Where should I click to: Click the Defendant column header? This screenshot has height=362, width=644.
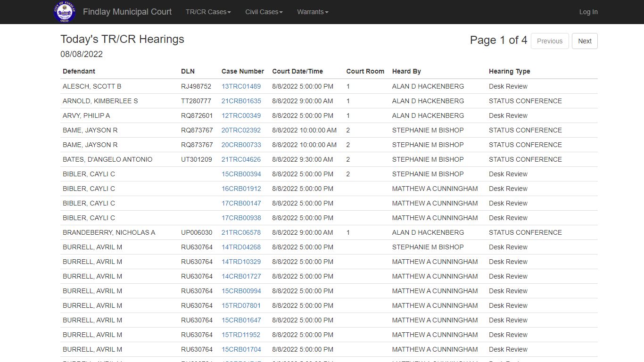click(x=79, y=71)
